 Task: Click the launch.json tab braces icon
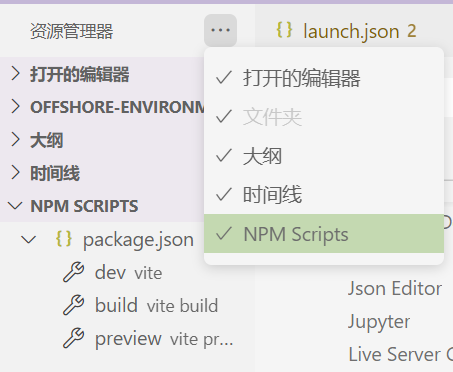tap(284, 30)
